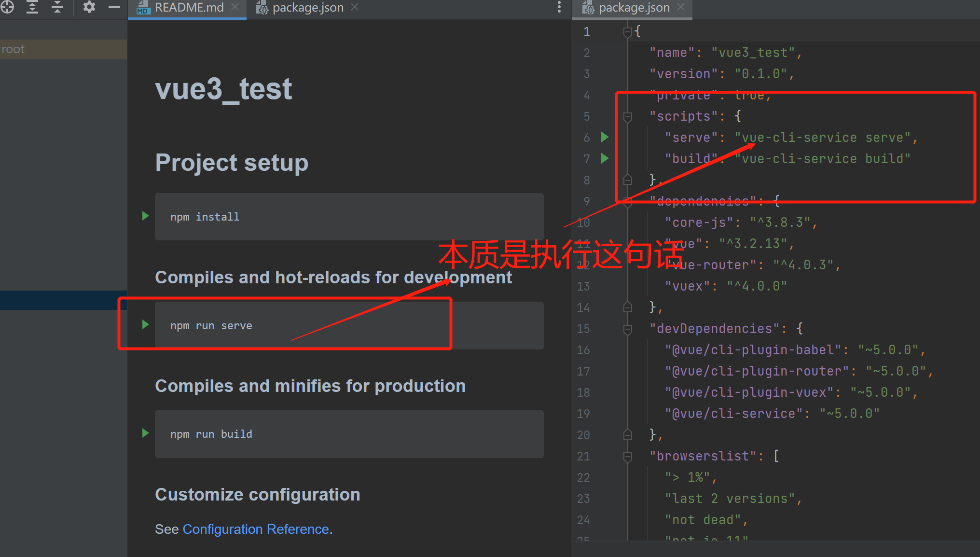Run build script in package.json gutter
The height and width of the screenshot is (557, 980).
[x=605, y=158]
